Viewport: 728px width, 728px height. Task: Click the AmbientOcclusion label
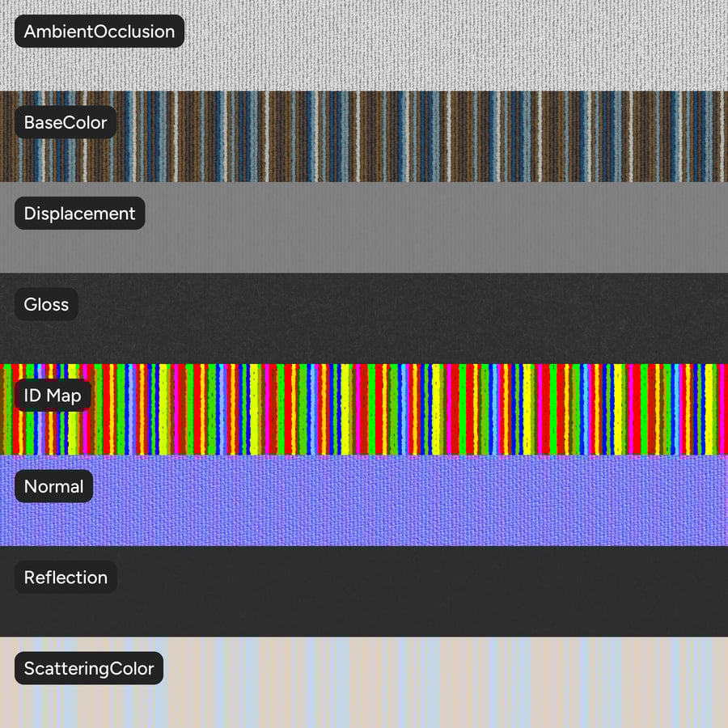point(99,31)
